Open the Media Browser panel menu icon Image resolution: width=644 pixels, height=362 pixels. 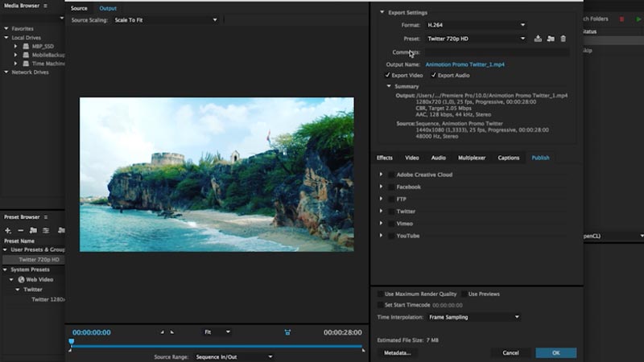pos(45,6)
